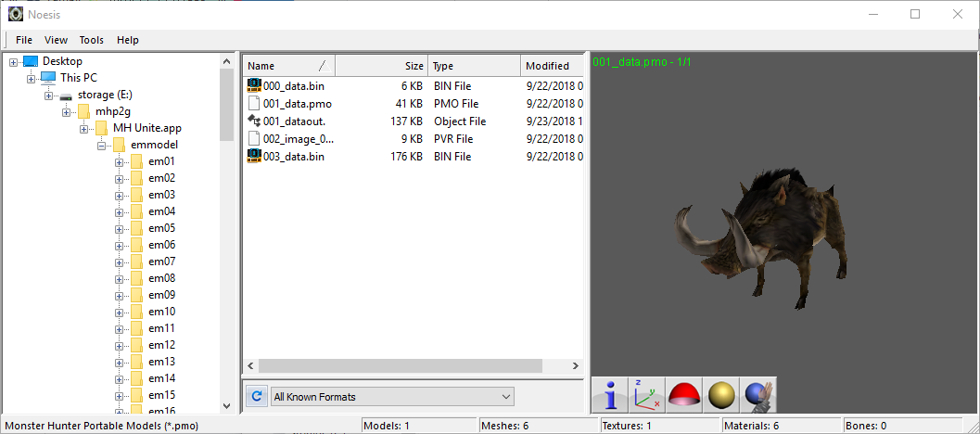
Task: Click the Object File type cell
Action: [x=460, y=121]
